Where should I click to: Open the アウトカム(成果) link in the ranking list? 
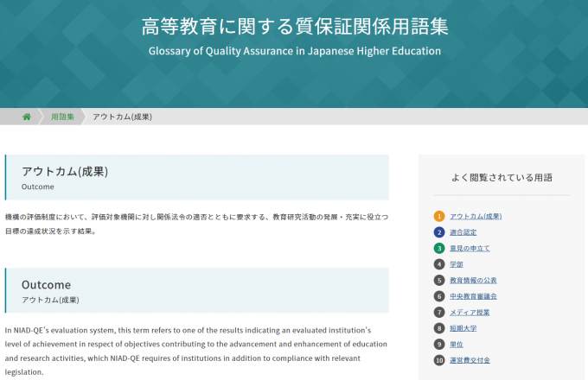(476, 216)
